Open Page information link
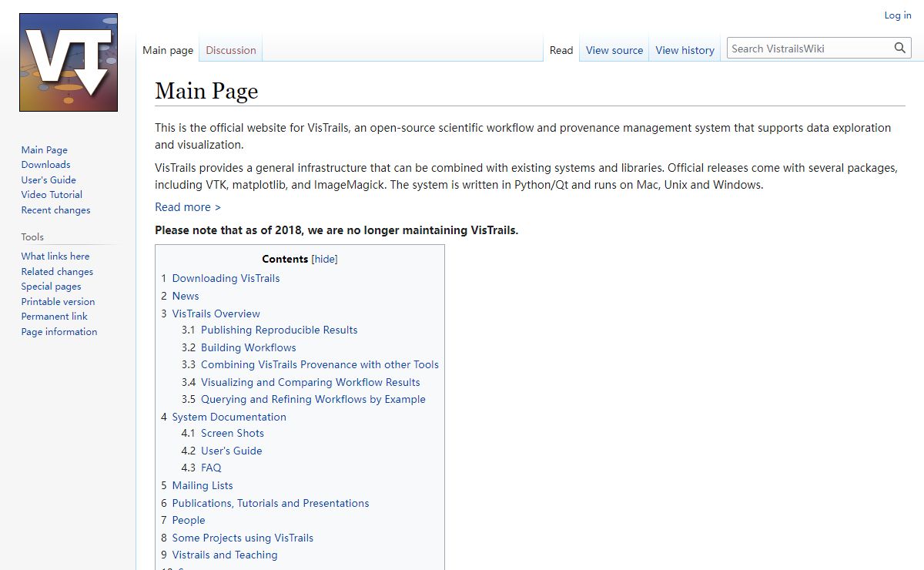The width and height of the screenshot is (924, 570). 59,332
